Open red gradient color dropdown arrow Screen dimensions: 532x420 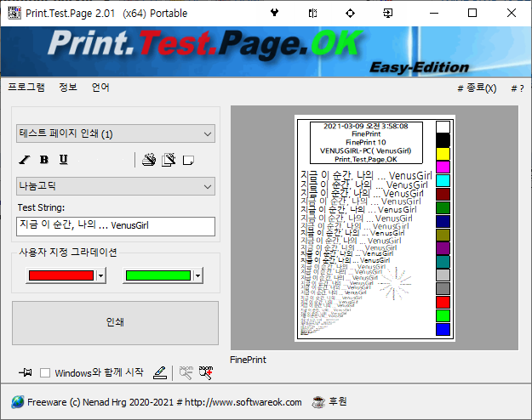pyautogui.click(x=100, y=275)
